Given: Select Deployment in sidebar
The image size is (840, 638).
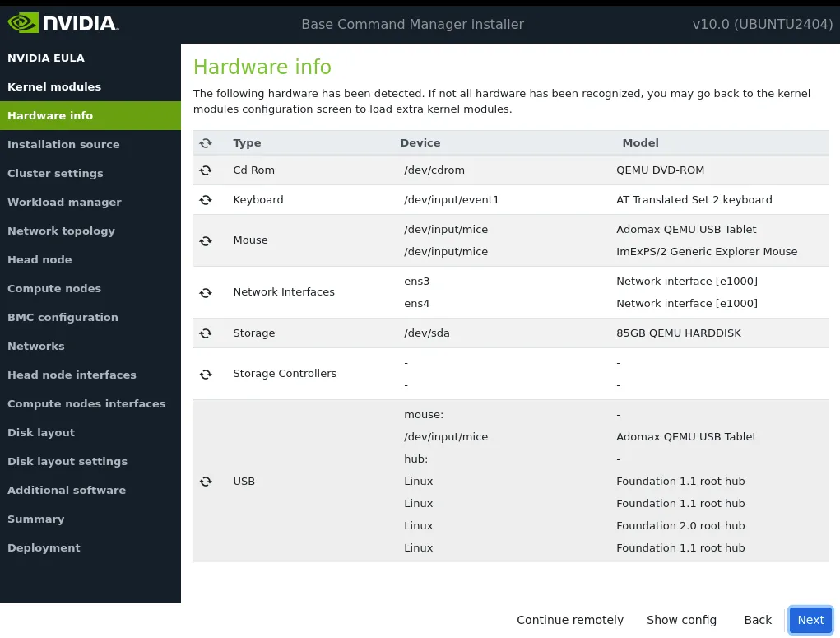Looking at the screenshot, I should 90,548.
